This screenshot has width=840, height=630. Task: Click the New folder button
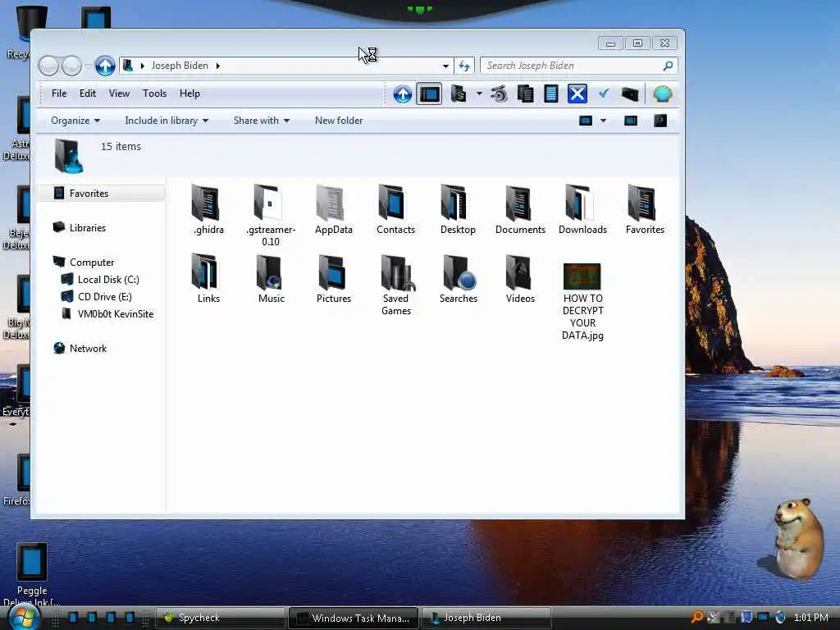pyautogui.click(x=339, y=121)
